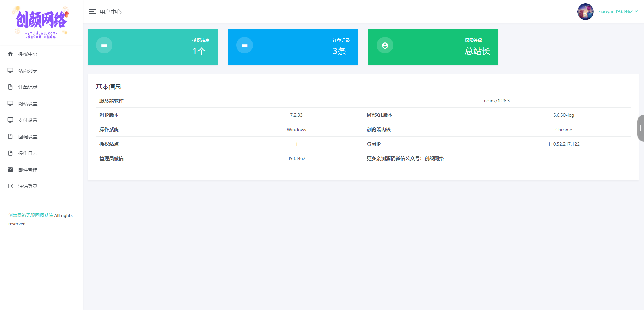Click the 3条 value on 订单记录 card

coord(339,51)
